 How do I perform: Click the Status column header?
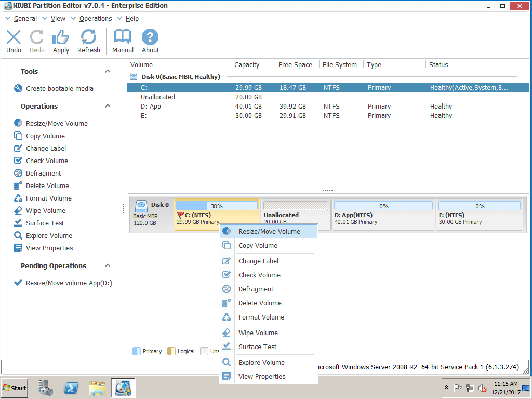click(x=470, y=64)
